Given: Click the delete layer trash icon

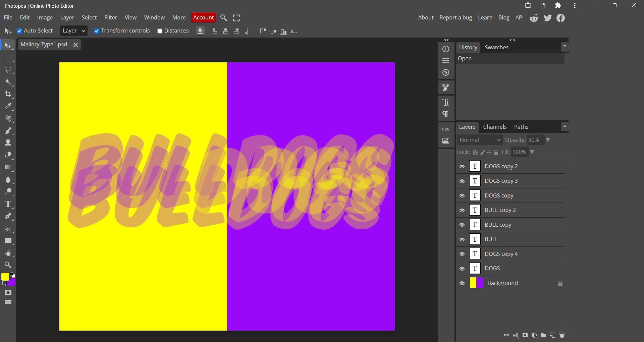Looking at the screenshot, I should tap(562, 335).
